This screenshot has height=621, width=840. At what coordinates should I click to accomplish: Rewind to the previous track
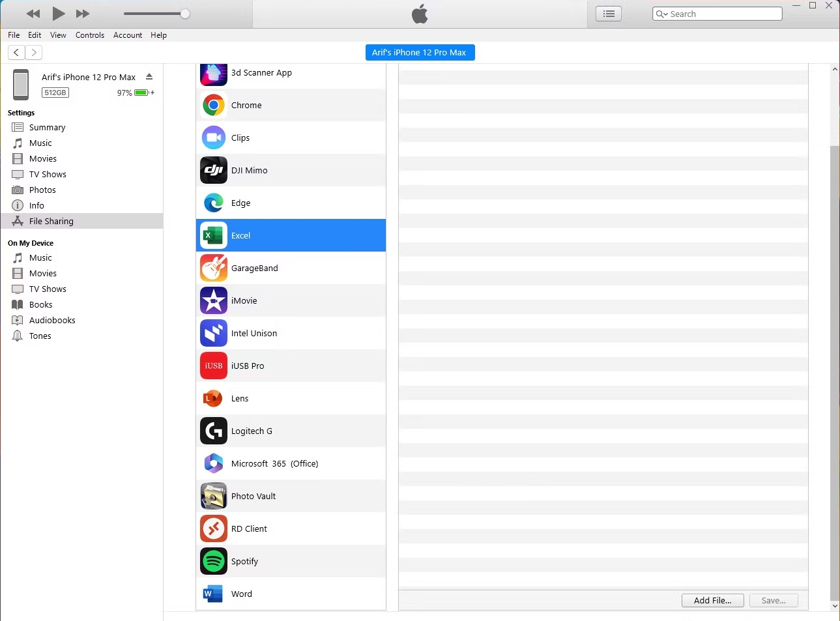(33, 14)
